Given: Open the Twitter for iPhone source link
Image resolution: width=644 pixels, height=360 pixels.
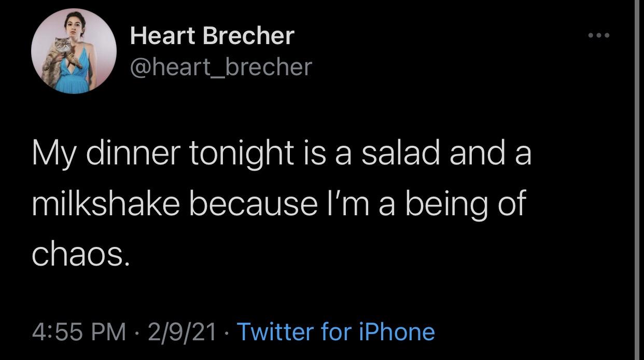Looking at the screenshot, I should [x=335, y=331].
